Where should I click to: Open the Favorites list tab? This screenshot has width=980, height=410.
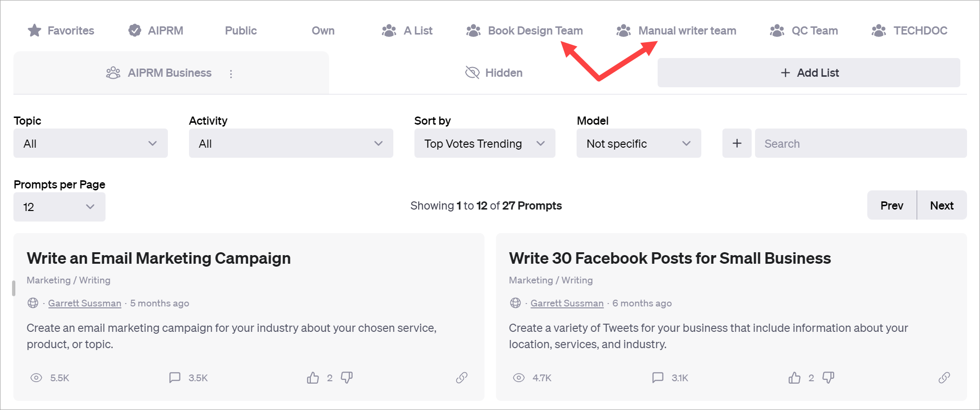point(61,31)
